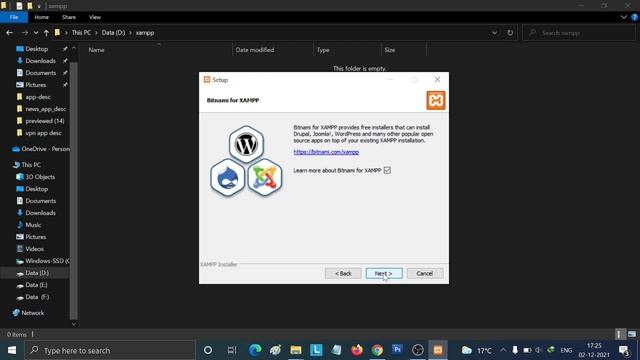Viewport: 640px width, 360px height.
Task: Open the Home ribbon tab
Action: [x=41, y=17]
